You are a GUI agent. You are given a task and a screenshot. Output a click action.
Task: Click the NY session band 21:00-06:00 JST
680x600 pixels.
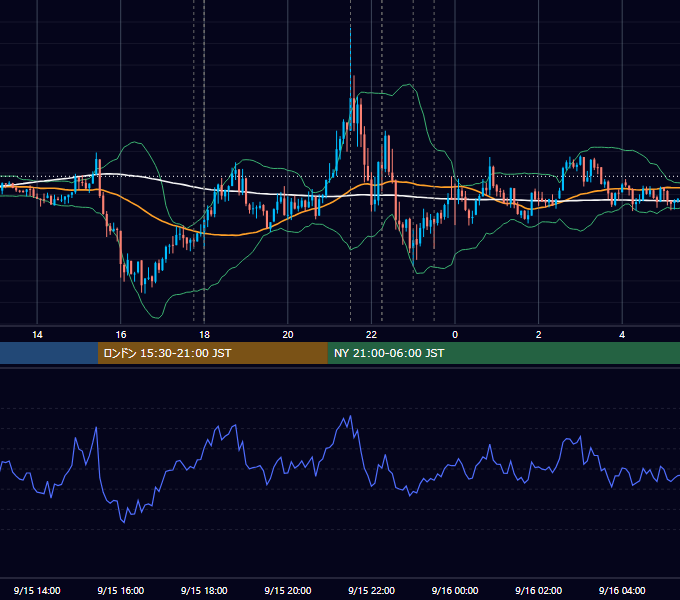[x=503, y=353]
